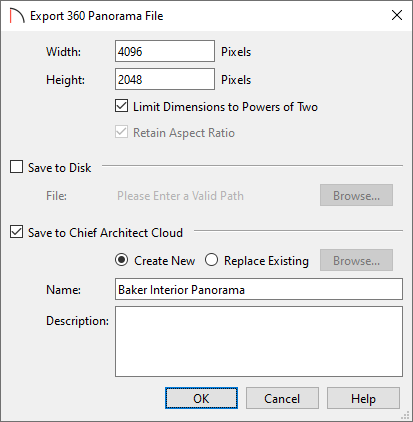This screenshot has width=413, height=422.
Task: Open Help for this dialog
Action: coord(363,398)
